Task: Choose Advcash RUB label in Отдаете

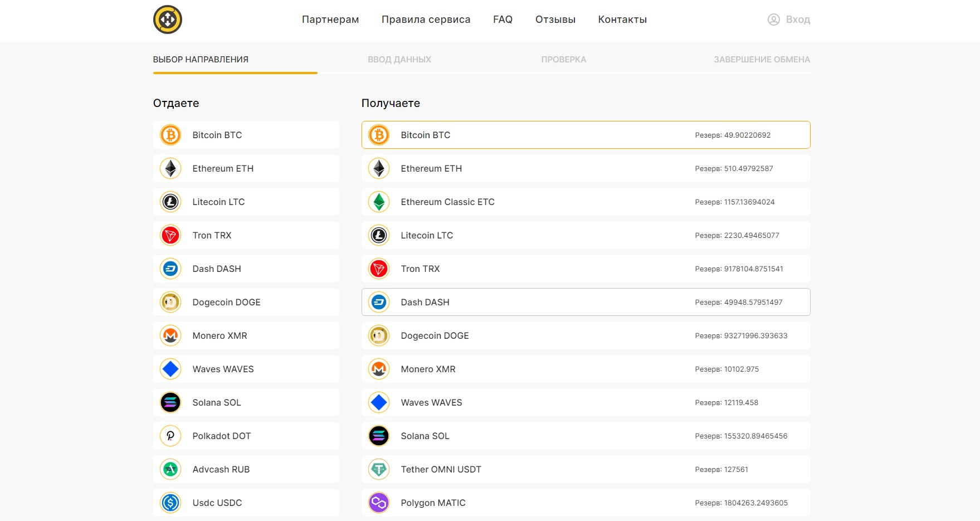Action: [x=221, y=469]
